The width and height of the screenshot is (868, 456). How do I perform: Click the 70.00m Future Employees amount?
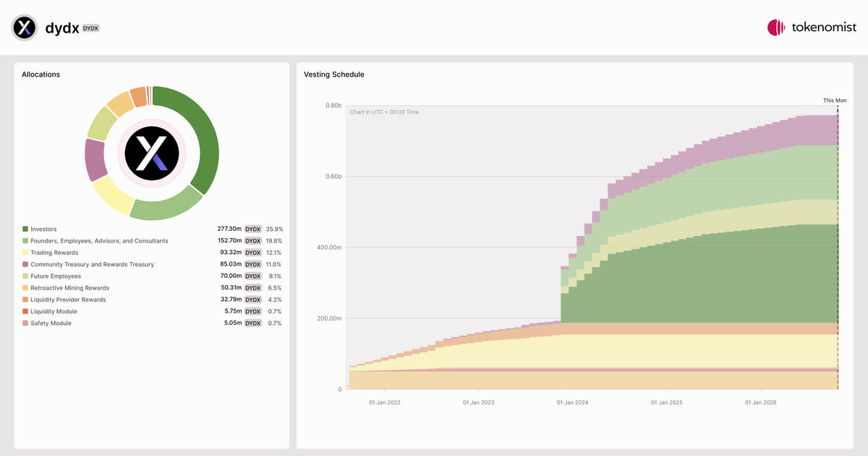[x=231, y=276]
